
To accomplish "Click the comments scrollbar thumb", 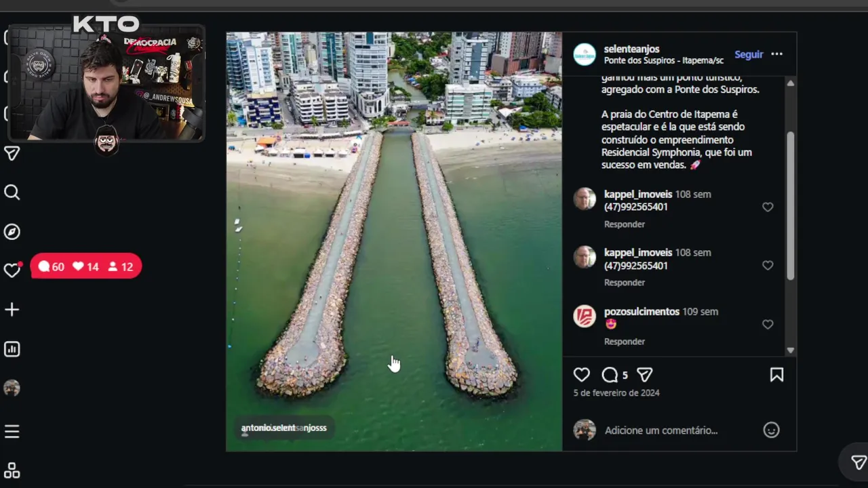I will (x=790, y=205).
